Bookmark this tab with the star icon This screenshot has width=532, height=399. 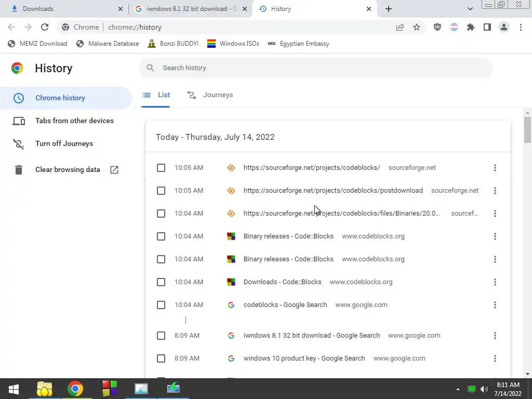point(417,27)
